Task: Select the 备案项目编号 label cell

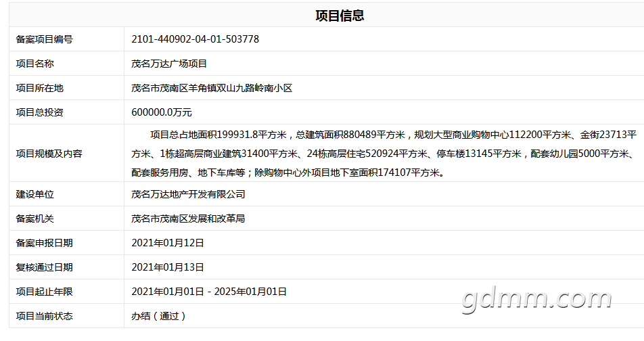Action: (66, 39)
